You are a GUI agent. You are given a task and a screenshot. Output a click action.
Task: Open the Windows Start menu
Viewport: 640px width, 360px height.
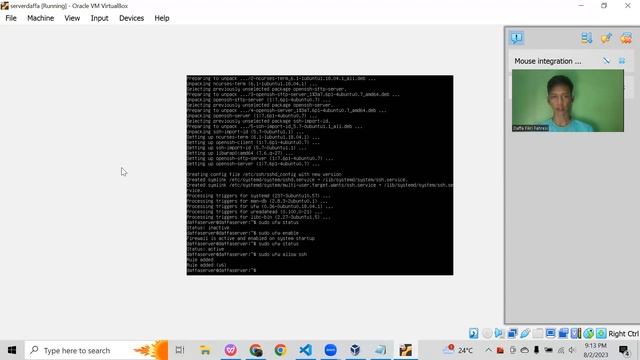click(x=12, y=350)
